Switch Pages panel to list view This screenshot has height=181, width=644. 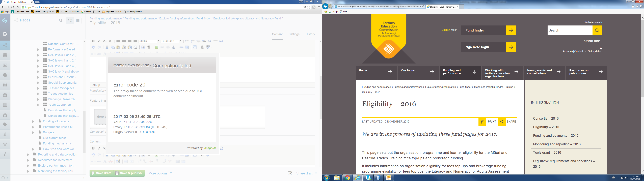78,21
